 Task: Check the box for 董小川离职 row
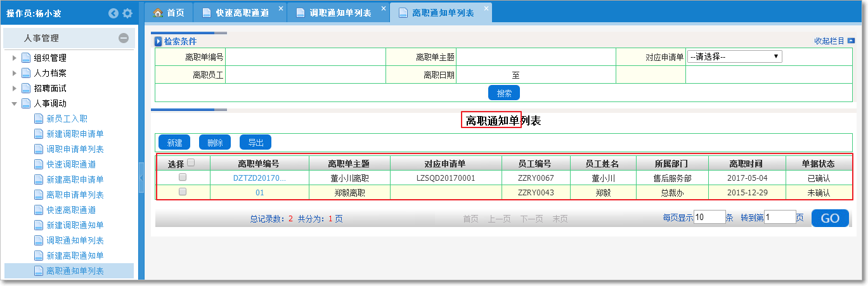pyautogui.click(x=183, y=178)
